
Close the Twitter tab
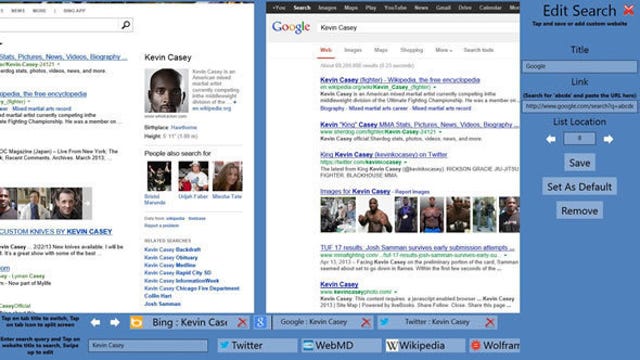pos(490,322)
